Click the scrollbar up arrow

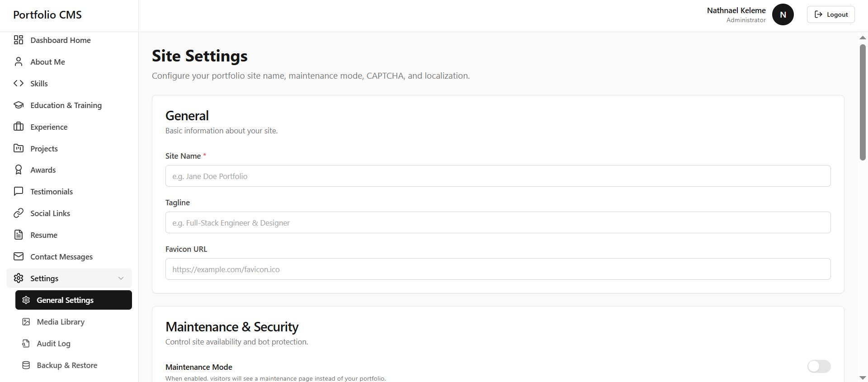pos(863,38)
